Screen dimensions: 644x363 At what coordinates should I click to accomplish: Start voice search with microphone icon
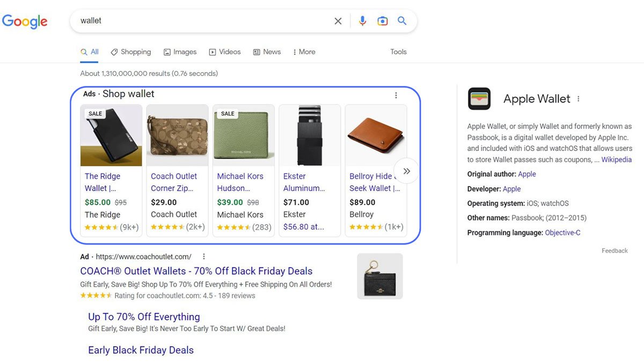click(x=362, y=21)
